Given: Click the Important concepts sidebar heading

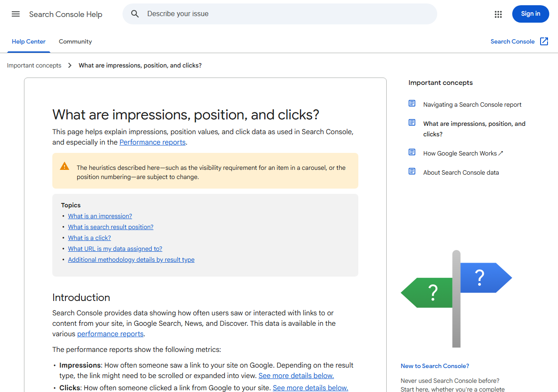Looking at the screenshot, I should pos(440,83).
